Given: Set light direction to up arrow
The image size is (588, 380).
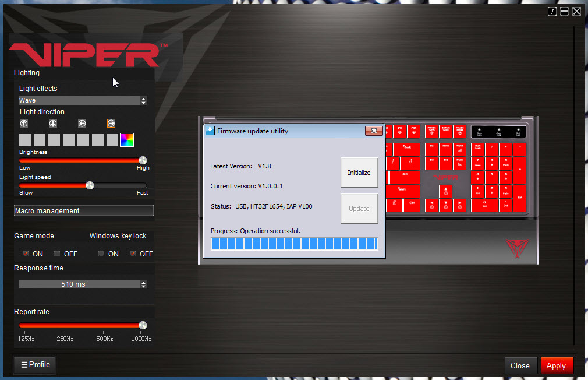Looking at the screenshot, I should [24, 123].
